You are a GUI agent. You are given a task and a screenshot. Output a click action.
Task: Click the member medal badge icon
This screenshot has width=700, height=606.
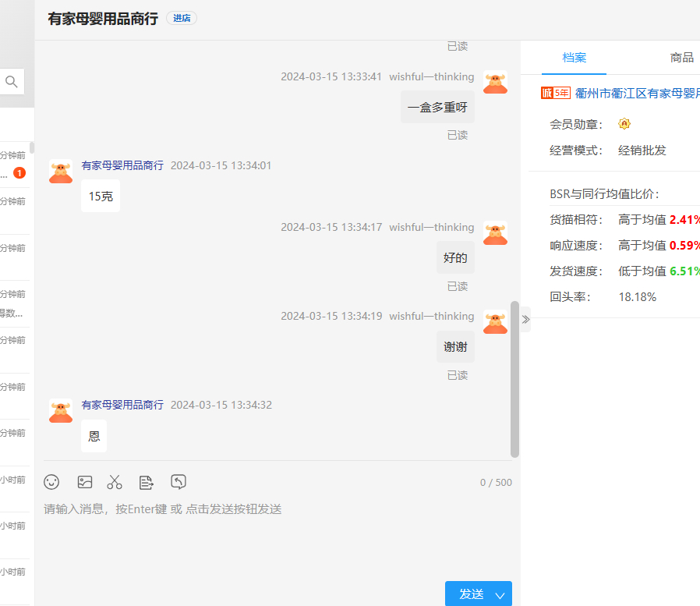pos(624,124)
